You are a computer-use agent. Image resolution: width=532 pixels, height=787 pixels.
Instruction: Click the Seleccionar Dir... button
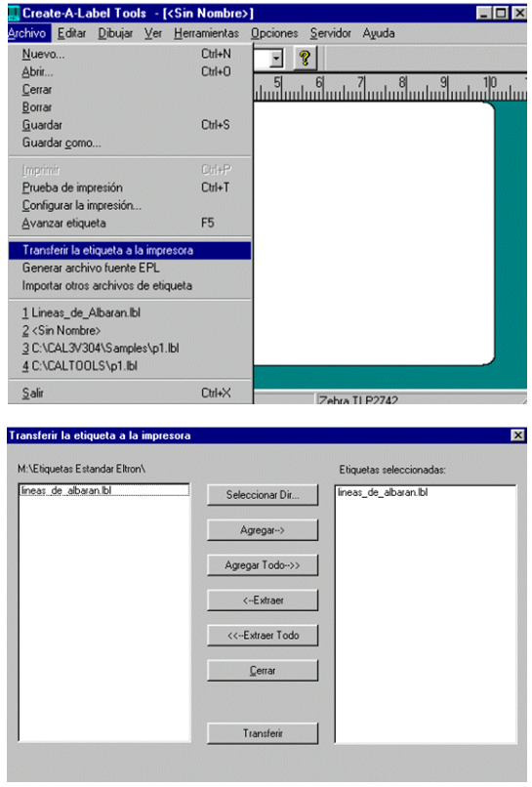(x=263, y=495)
